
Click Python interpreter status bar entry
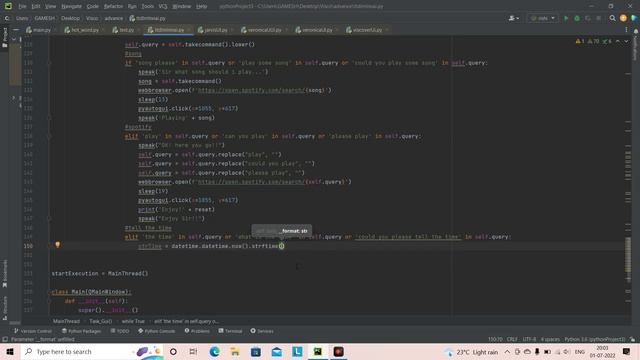click(595, 339)
